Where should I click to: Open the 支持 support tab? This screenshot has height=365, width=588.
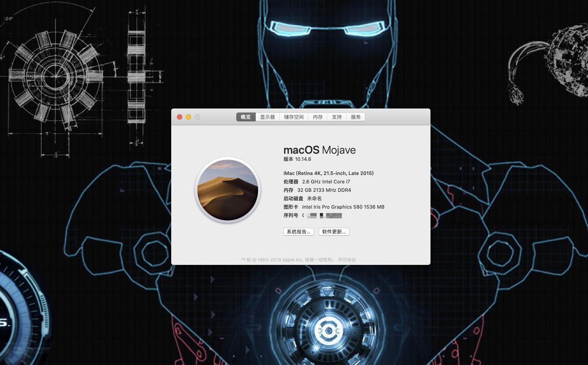(x=337, y=117)
